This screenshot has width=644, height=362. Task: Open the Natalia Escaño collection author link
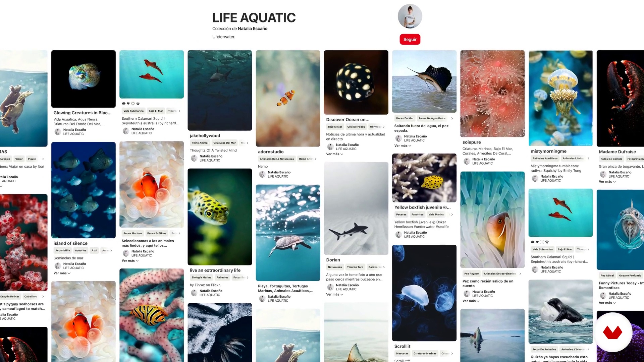[253, 28]
